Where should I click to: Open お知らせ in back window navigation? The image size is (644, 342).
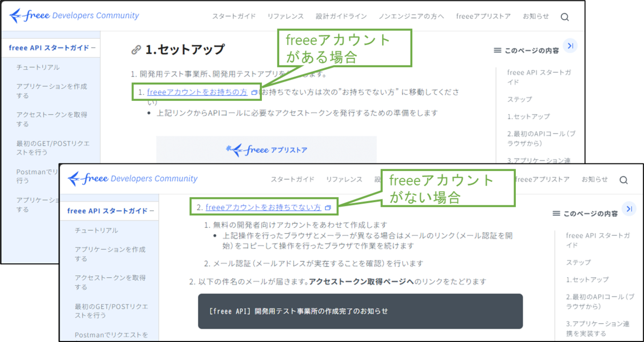click(536, 17)
